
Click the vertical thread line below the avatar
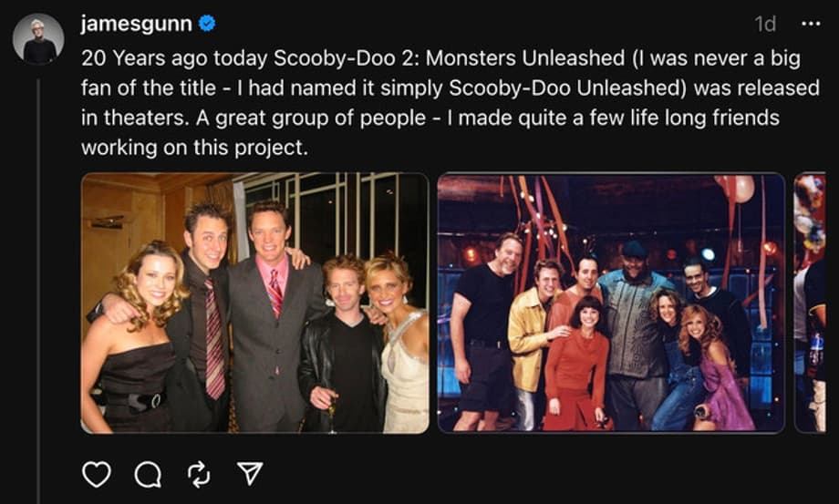[38, 273]
